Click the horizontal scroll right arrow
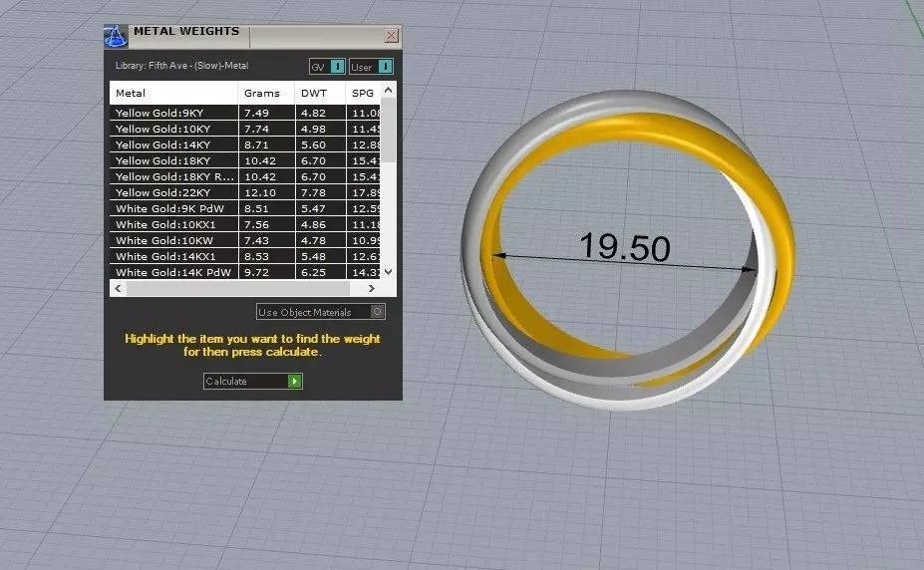This screenshot has height=570, width=924. coord(371,288)
